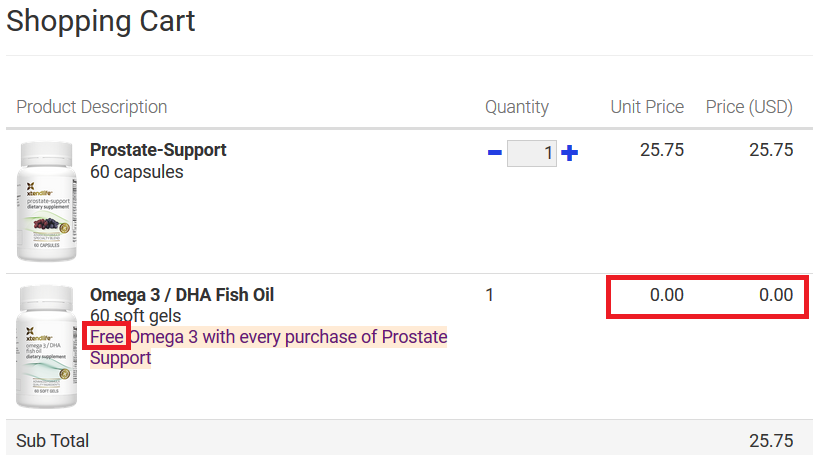Click the Omega 3 unit price 0.00
Viewport: 813px width, 455px height.
[667, 295]
